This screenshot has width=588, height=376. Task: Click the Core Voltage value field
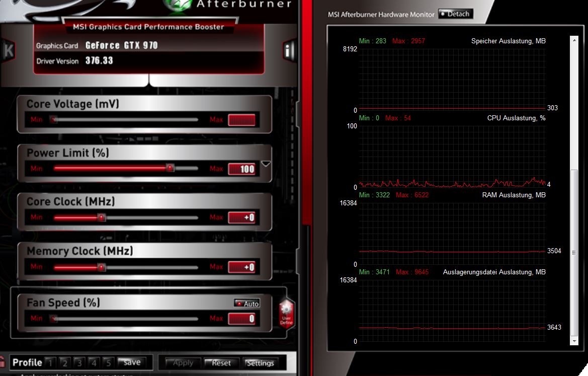pos(241,120)
